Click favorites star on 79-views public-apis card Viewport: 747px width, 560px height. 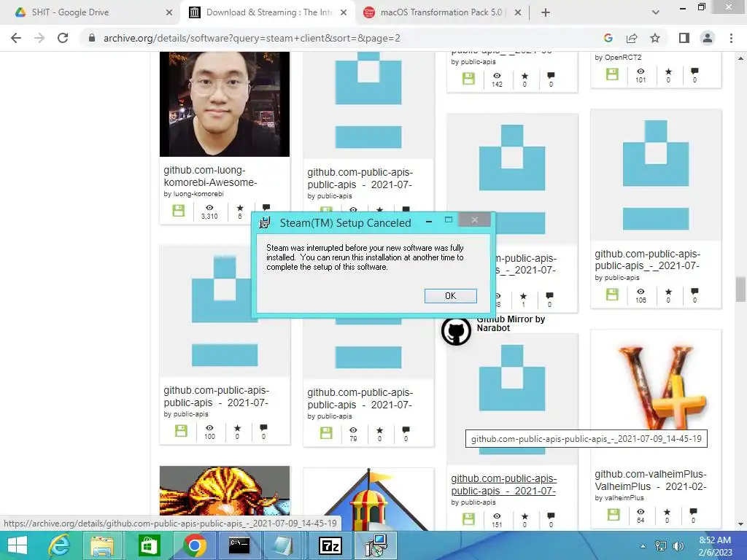click(x=379, y=430)
